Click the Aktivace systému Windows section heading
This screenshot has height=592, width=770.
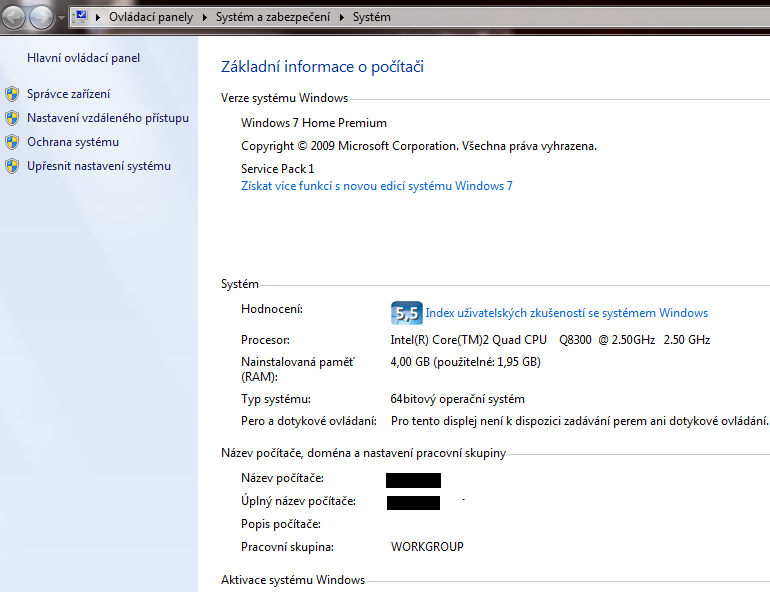pyautogui.click(x=293, y=580)
